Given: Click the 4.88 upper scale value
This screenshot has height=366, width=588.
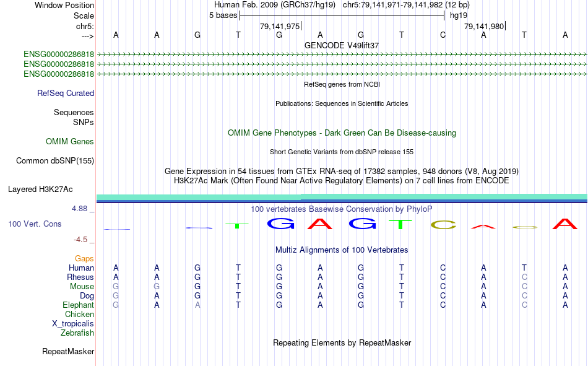Looking at the screenshot, I should click(79, 209).
